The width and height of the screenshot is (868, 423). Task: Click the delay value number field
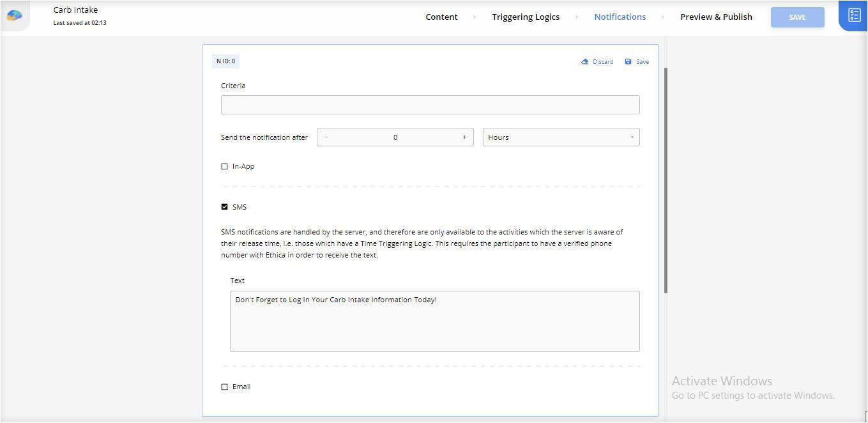tap(395, 137)
